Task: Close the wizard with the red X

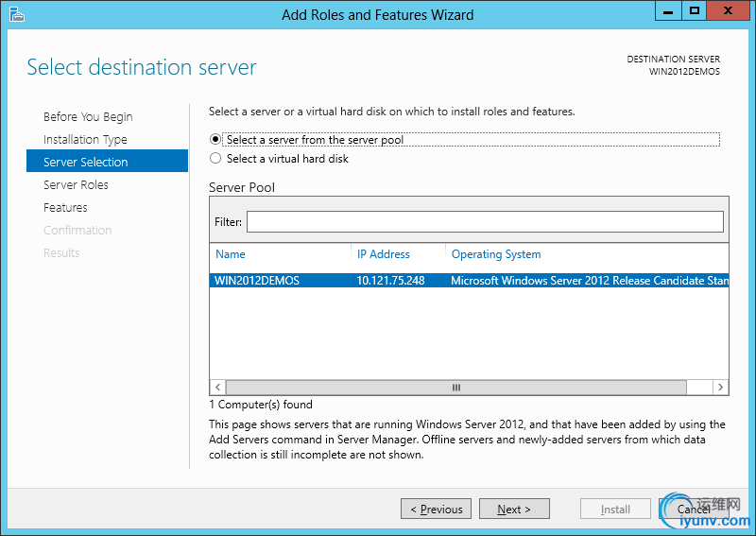Action: click(728, 11)
